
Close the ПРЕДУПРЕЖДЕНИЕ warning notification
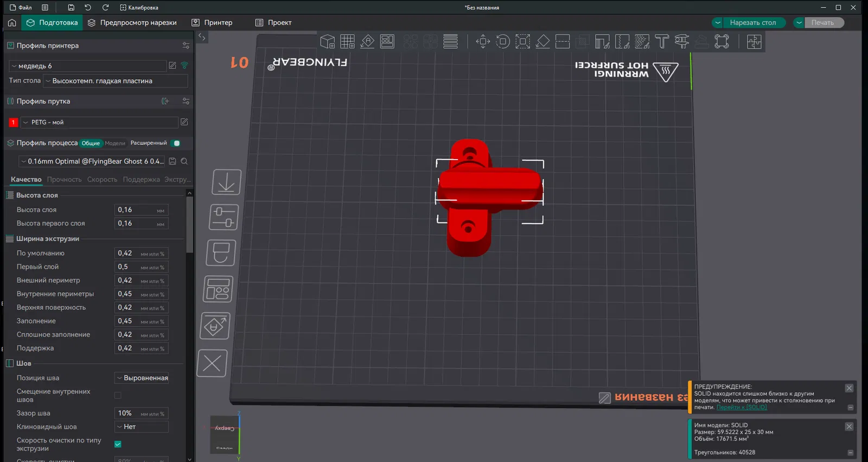[849, 388]
